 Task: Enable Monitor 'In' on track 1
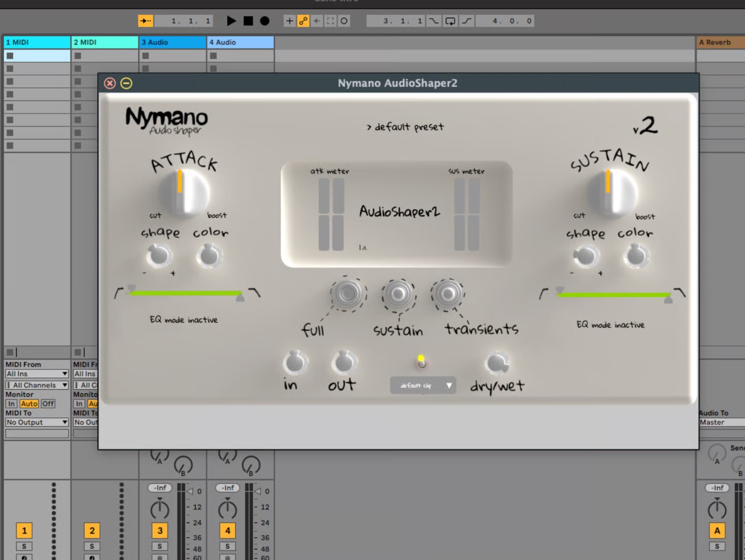[11, 404]
